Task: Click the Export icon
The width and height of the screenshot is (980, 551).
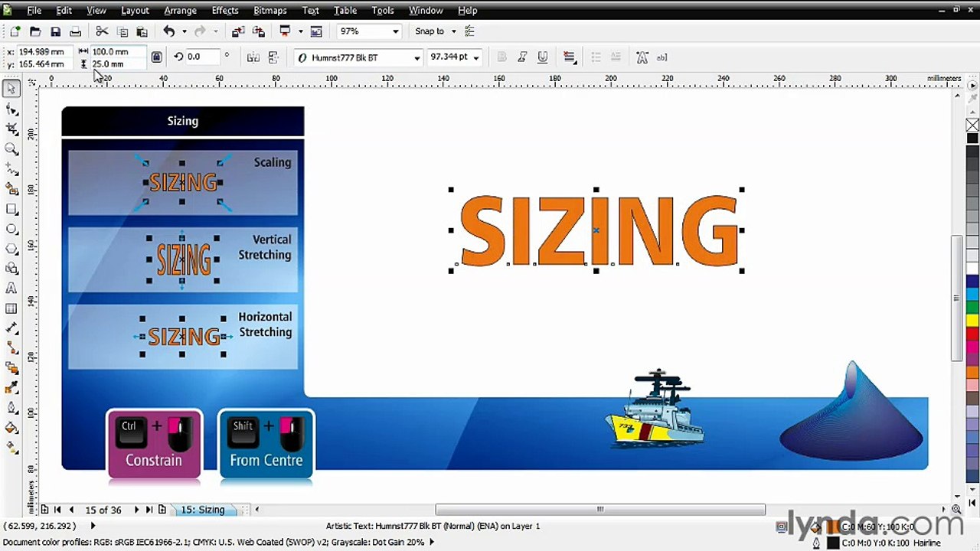Action: tap(258, 31)
